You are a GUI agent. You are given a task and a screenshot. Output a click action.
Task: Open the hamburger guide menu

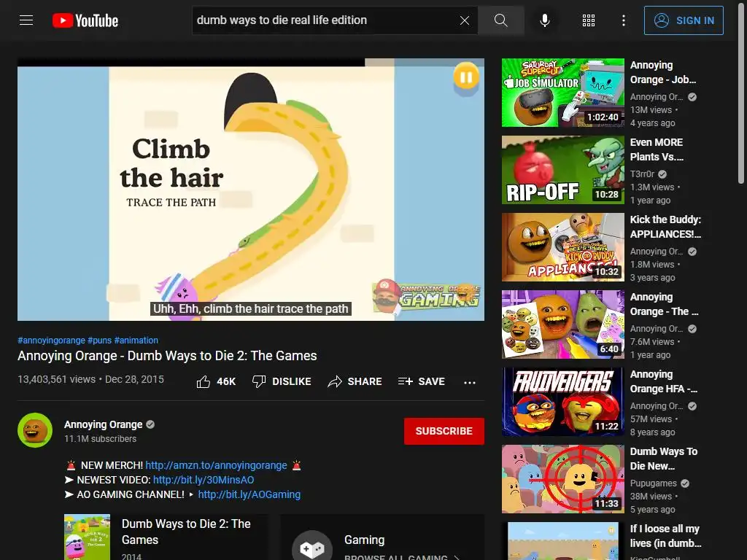[x=26, y=20]
